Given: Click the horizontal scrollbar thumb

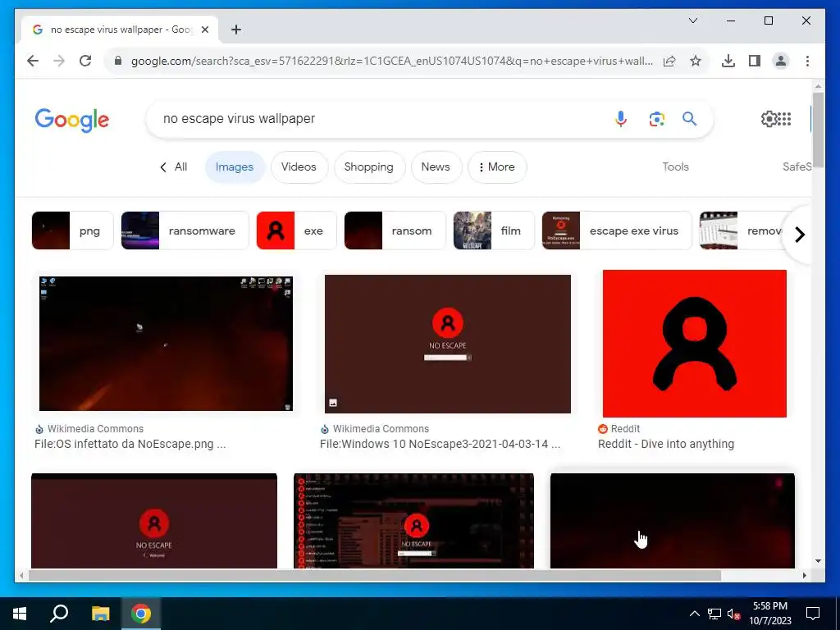Looking at the screenshot, I should [375, 575].
